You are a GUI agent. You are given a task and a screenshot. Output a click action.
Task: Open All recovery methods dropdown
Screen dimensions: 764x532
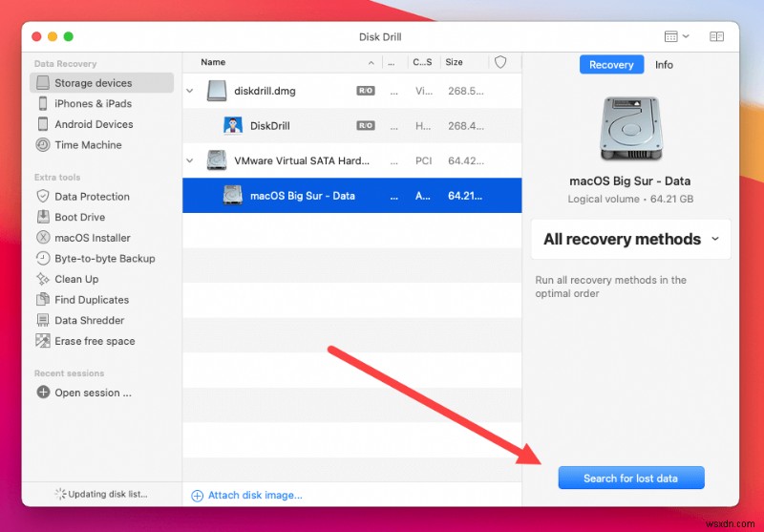point(630,239)
